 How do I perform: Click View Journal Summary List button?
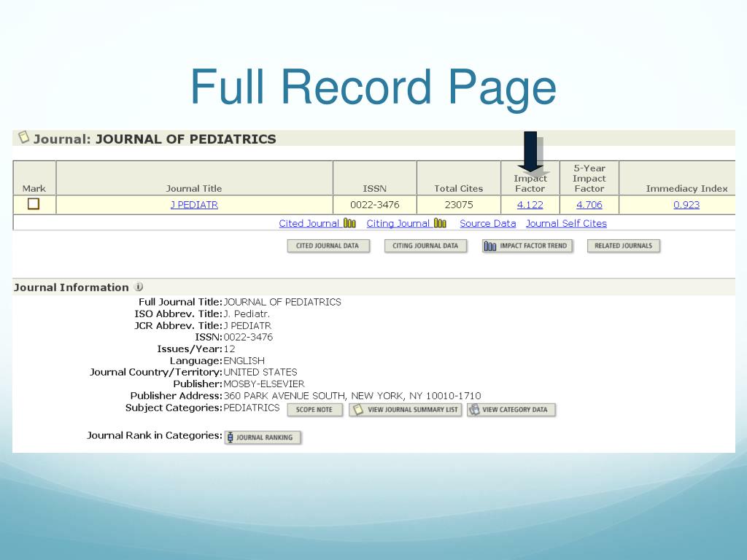(406, 410)
